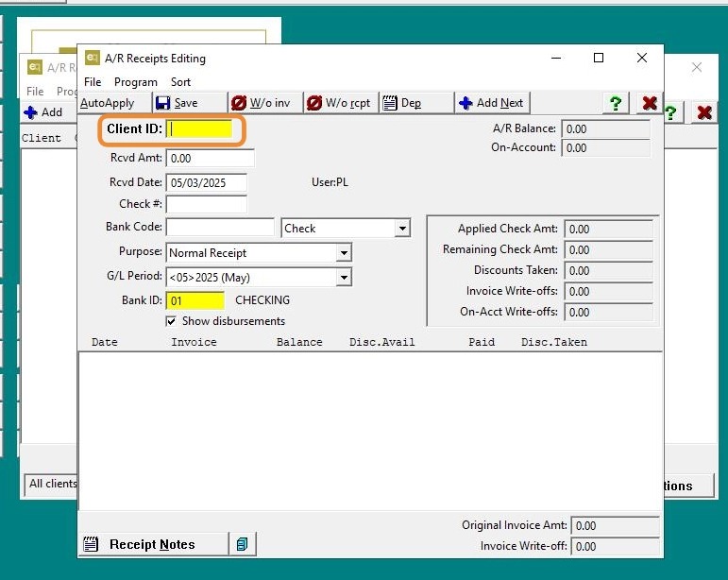Viewport: 728px width, 580px height.
Task: Click the Remaining Check Amt value field
Action: [609, 249]
